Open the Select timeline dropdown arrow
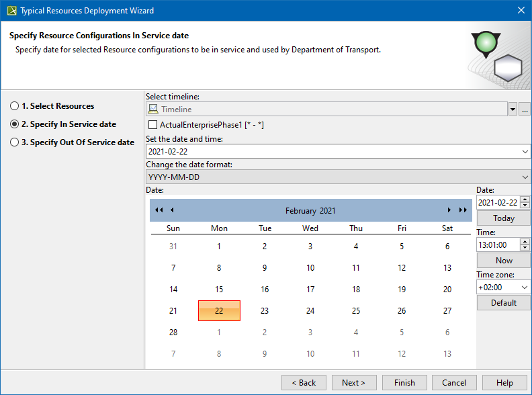Screen dimensions: 532x395 [513, 109]
